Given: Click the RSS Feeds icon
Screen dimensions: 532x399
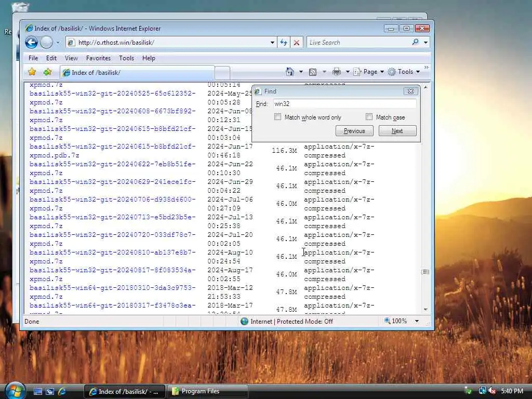Looking at the screenshot, I should pos(313,72).
